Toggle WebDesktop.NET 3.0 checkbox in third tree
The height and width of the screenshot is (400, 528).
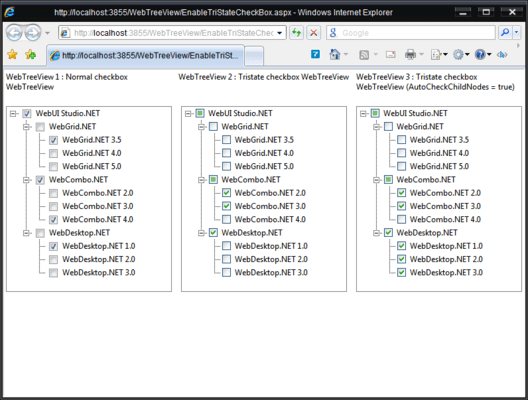pyautogui.click(x=401, y=272)
